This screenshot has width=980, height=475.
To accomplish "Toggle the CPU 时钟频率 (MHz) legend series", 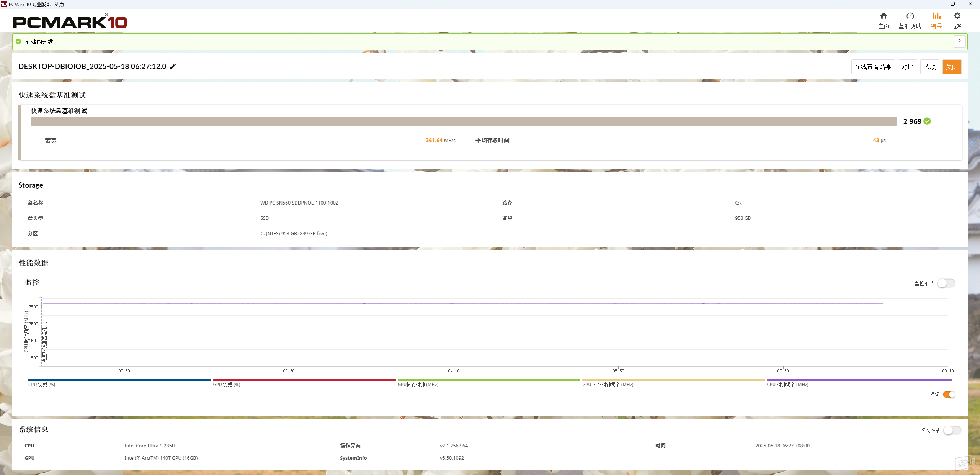I will click(859, 383).
